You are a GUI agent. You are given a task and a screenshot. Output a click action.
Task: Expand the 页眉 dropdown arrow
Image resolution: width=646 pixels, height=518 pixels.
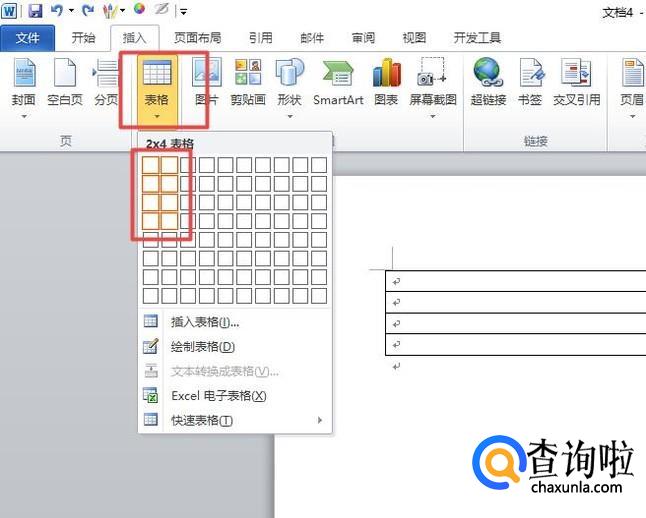point(632,117)
